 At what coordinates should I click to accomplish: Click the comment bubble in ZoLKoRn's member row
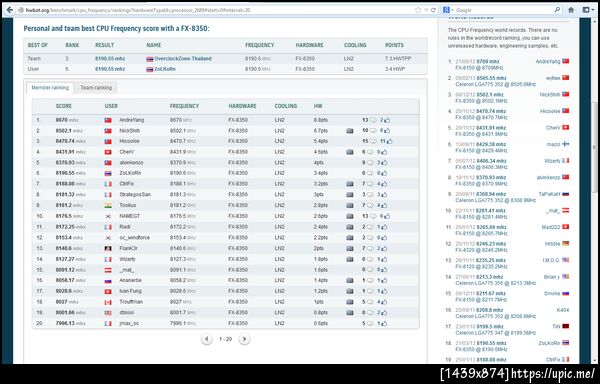pyautogui.click(x=370, y=173)
